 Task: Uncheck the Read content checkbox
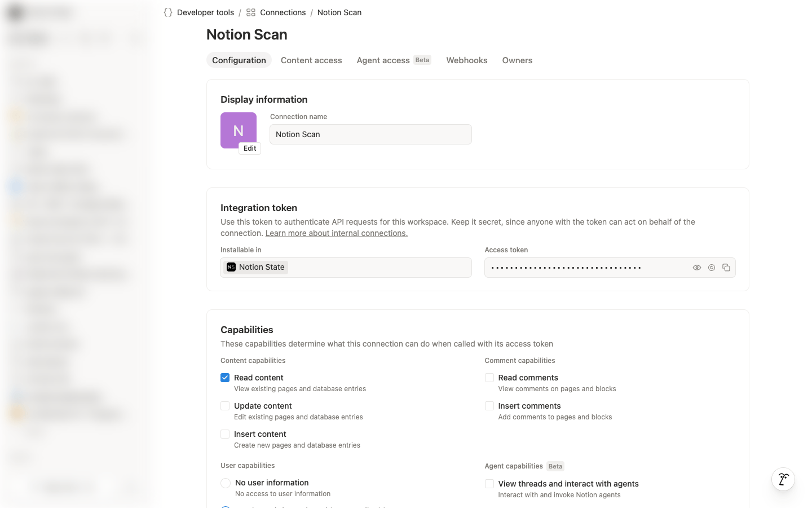(x=225, y=378)
